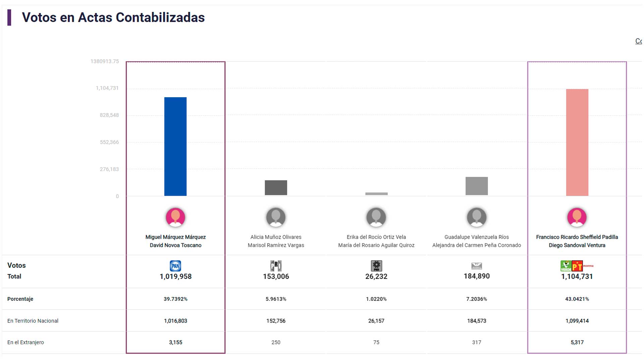Click the Movimiento Ciudadano eagle logo

point(477,266)
